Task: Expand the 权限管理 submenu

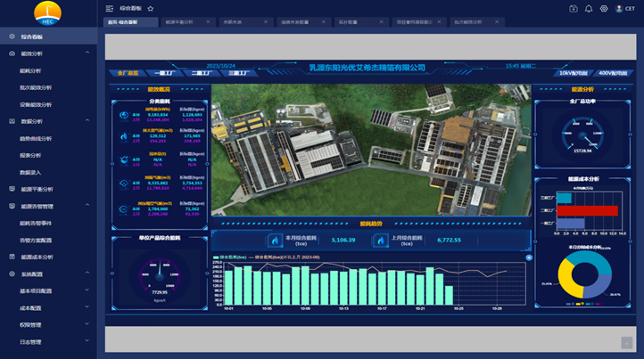Action: click(x=87, y=323)
